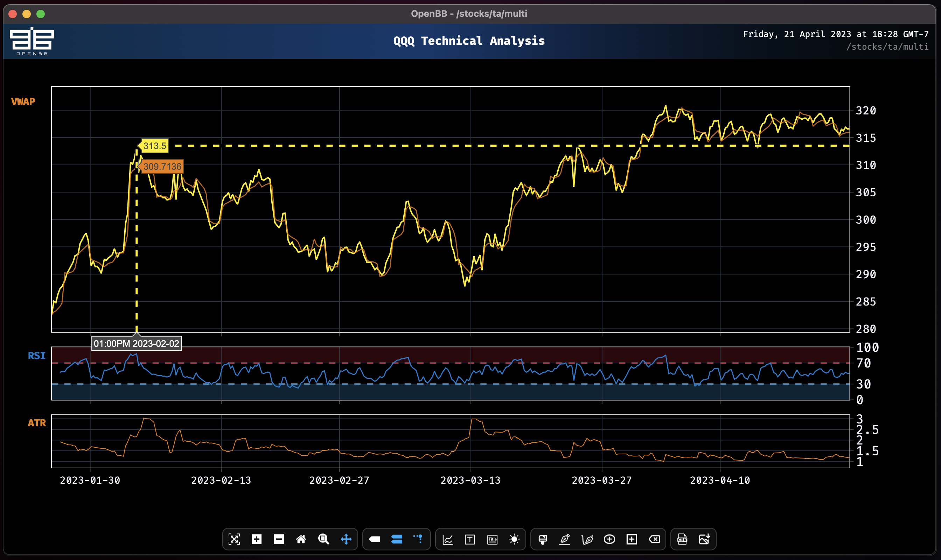Select the pan arrows tool
The height and width of the screenshot is (560, 941).
346,539
